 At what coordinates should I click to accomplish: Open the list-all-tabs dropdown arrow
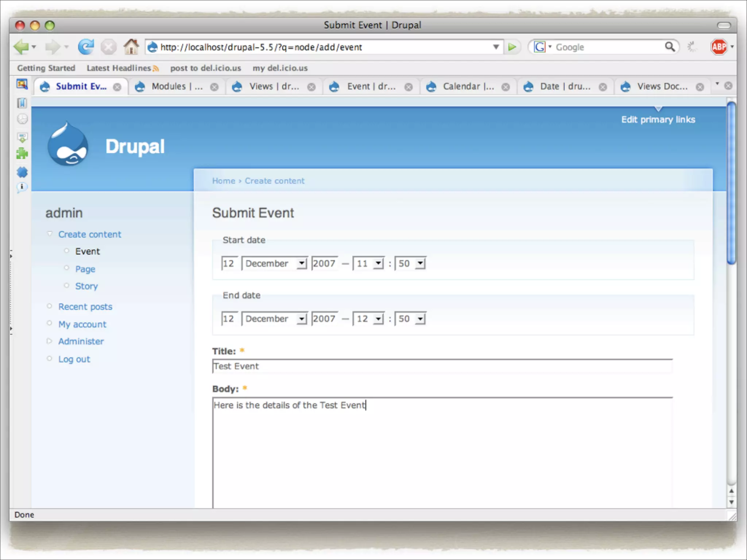click(717, 85)
